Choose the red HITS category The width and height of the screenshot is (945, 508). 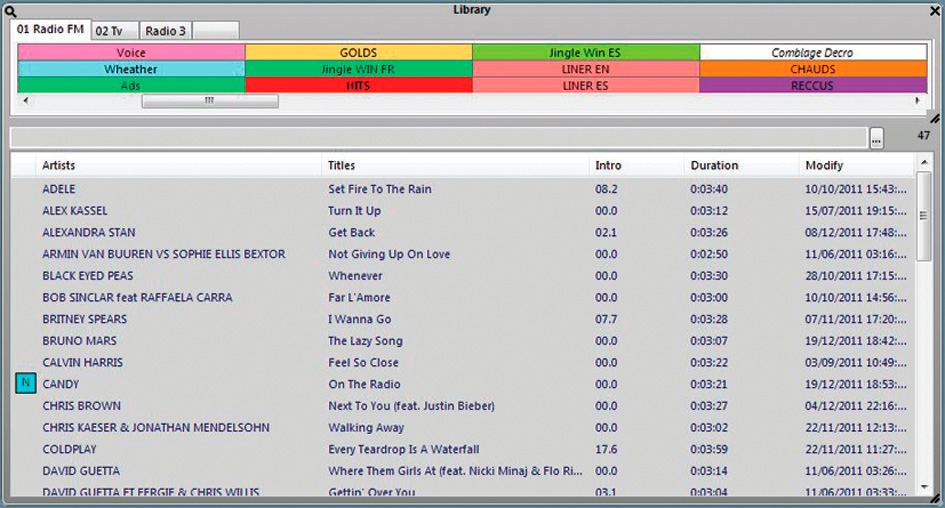[358, 86]
